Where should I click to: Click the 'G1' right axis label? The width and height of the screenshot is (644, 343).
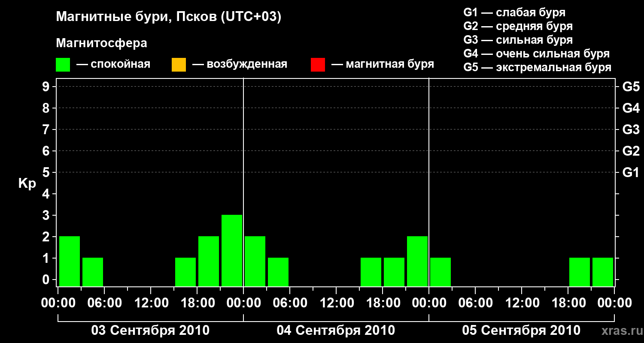pyautogui.click(x=631, y=172)
